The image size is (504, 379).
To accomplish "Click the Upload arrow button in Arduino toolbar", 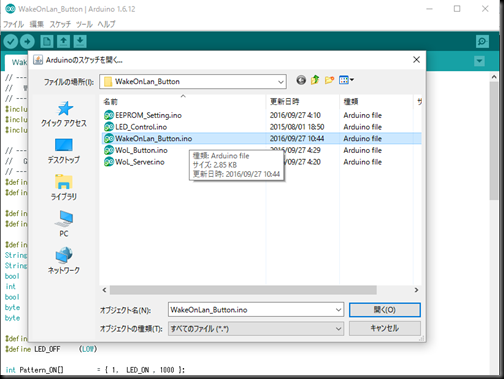I will click(27, 42).
